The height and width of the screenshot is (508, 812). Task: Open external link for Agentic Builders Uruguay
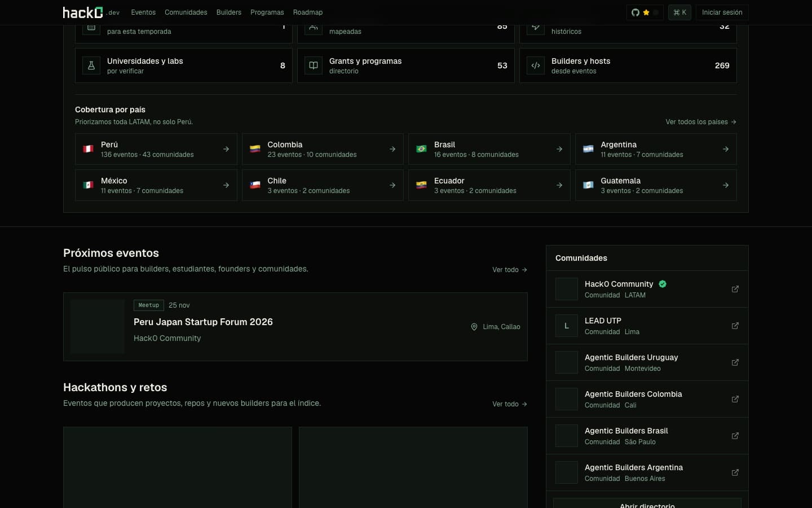click(x=735, y=362)
